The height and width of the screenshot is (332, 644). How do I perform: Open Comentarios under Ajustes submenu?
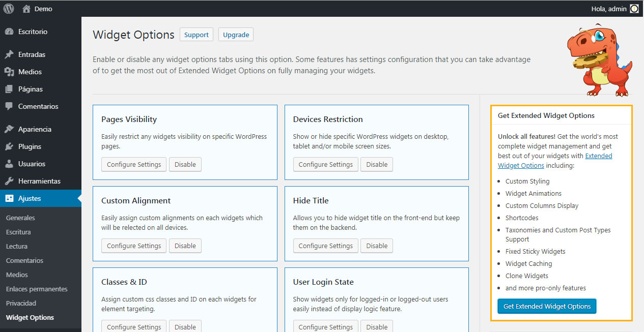24,260
